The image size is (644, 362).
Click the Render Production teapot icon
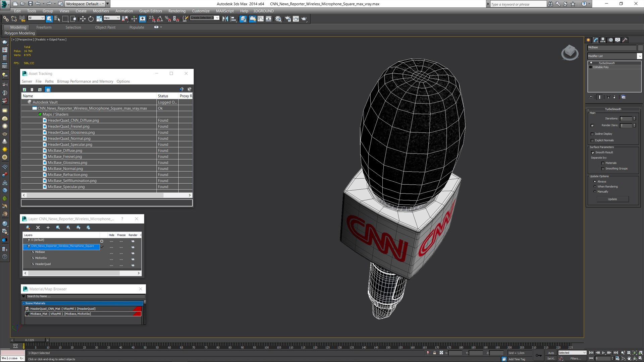(304, 19)
